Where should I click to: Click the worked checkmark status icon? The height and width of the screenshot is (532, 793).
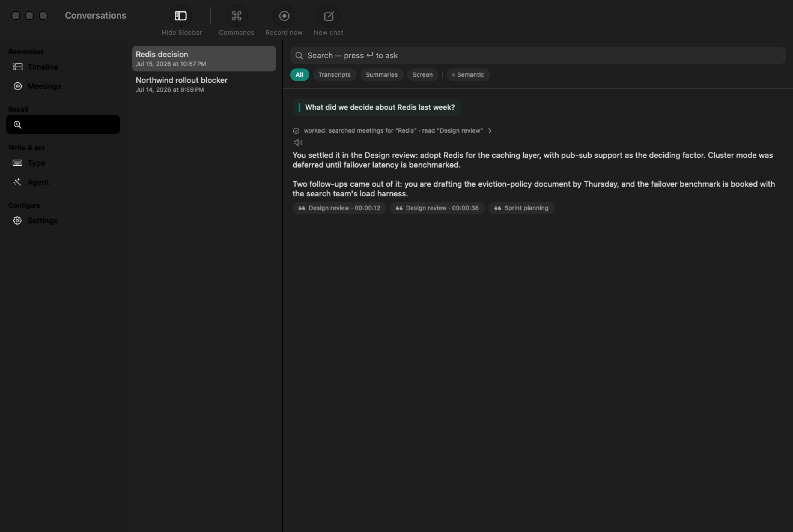(x=296, y=131)
